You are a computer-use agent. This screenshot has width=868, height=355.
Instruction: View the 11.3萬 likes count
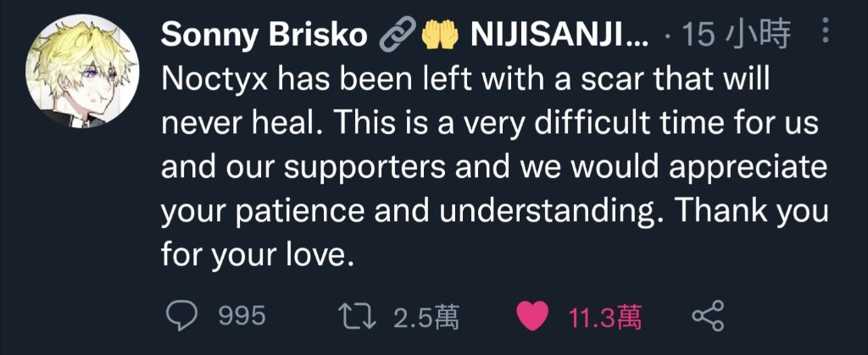pyautogui.click(x=605, y=317)
